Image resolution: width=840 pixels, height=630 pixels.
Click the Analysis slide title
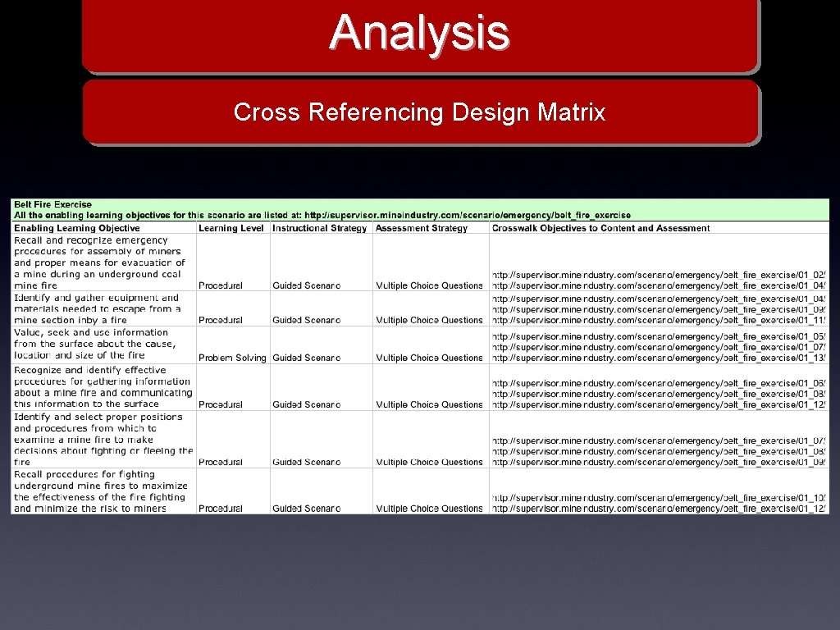pos(419,34)
